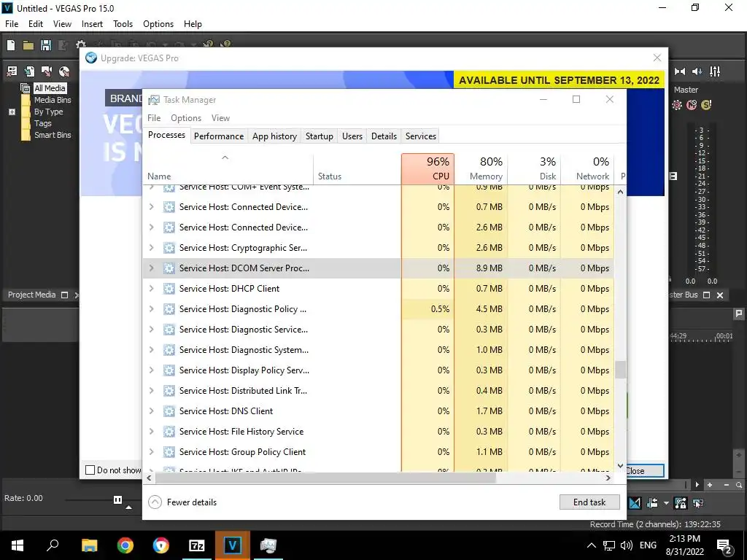747x560 pixels.
Task: Switch to the Performance tab
Action: click(219, 136)
